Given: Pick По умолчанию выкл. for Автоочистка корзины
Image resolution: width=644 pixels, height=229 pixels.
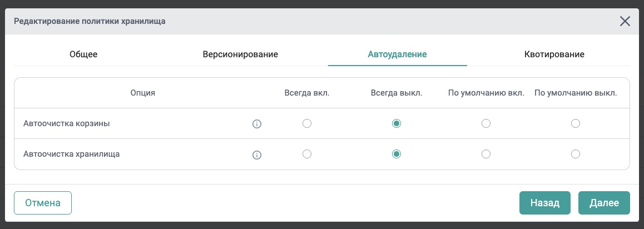Looking at the screenshot, I should [576, 123].
